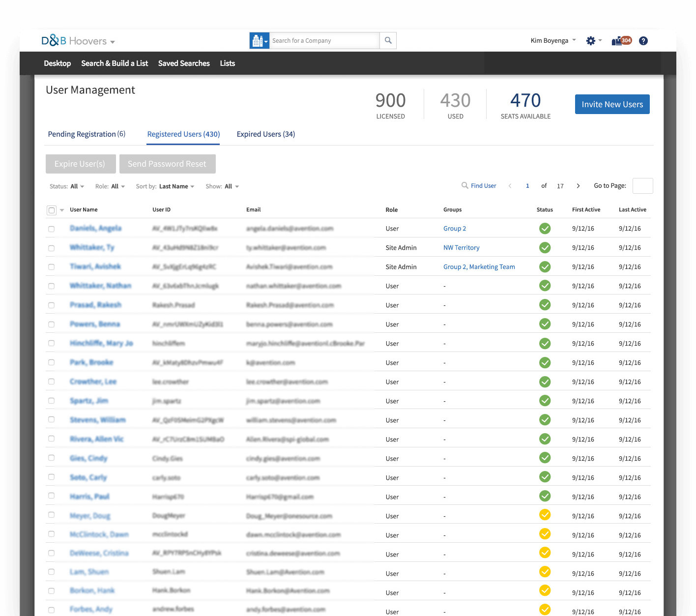Viewport: 696px width, 616px height.
Task: Click the help question mark icon
Action: (x=643, y=41)
